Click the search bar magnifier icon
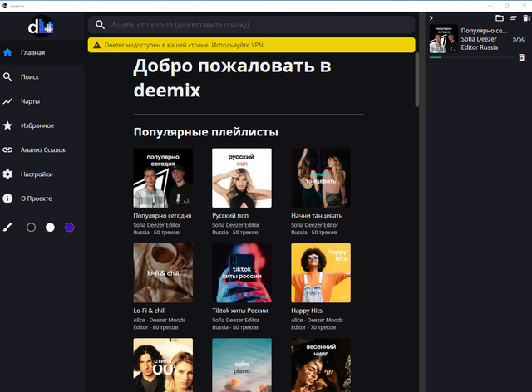Viewport: 532px width, 392px height. (100, 24)
